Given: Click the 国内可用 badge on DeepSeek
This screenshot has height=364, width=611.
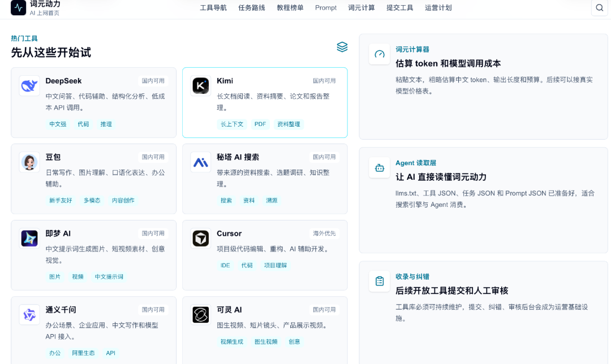Looking at the screenshot, I should (x=153, y=81).
